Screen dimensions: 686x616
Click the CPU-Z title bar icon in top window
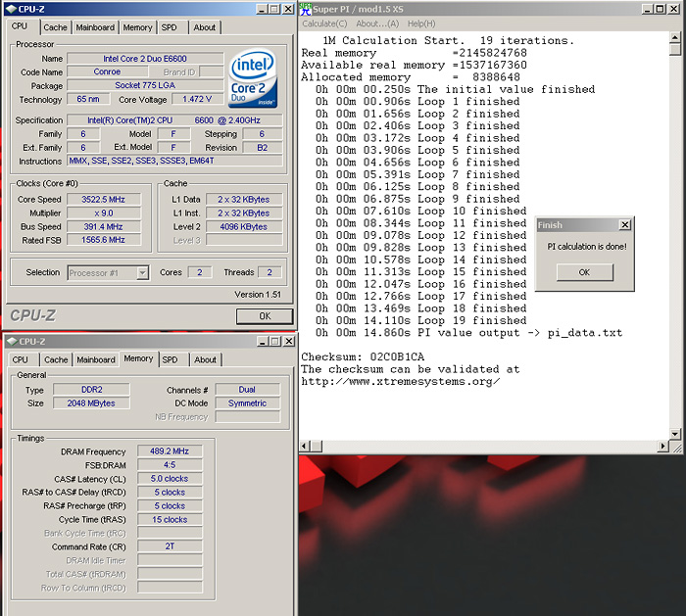pyautogui.click(x=11, y=9)
